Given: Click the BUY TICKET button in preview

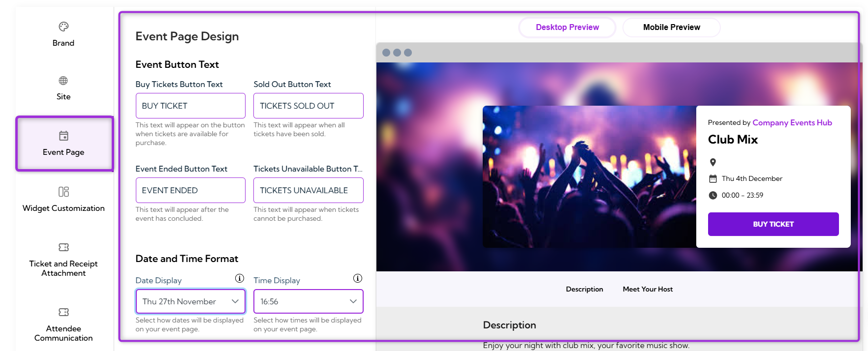Looking at the screenshot, I should 773,224.
